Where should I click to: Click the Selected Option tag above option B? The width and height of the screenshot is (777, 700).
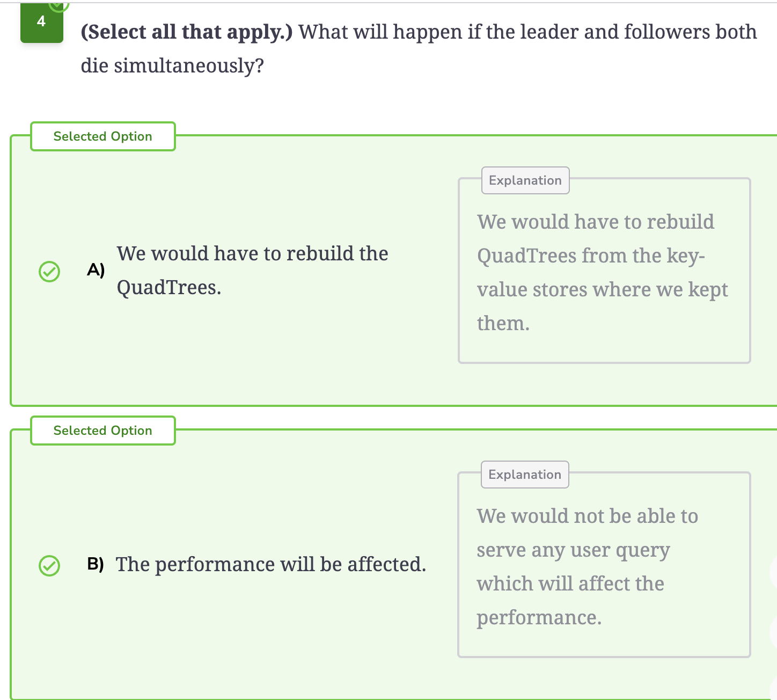pos(103,431)
